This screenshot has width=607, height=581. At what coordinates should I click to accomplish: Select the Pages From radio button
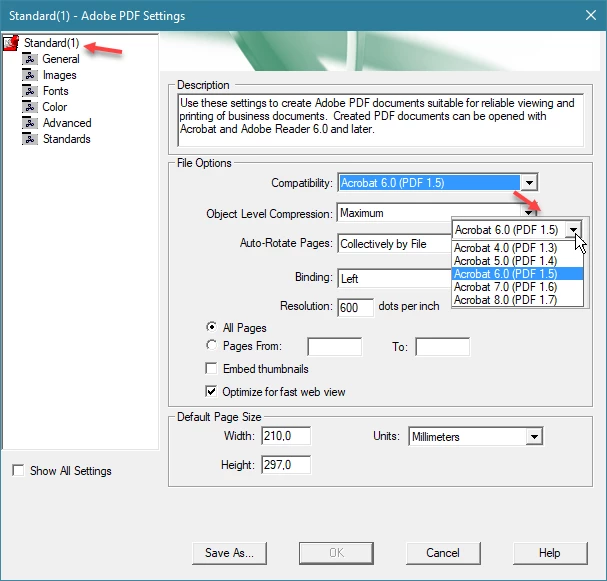tap(211, 344)
